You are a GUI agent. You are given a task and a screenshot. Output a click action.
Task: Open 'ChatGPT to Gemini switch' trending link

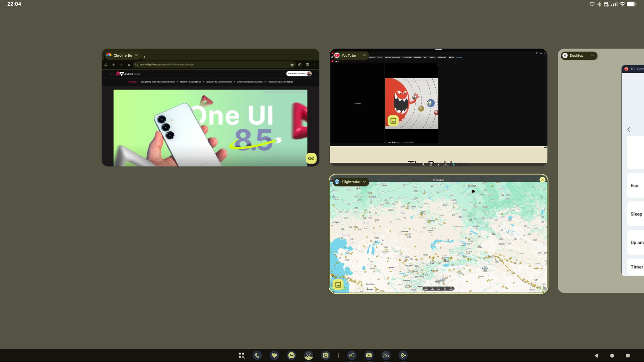219,82
